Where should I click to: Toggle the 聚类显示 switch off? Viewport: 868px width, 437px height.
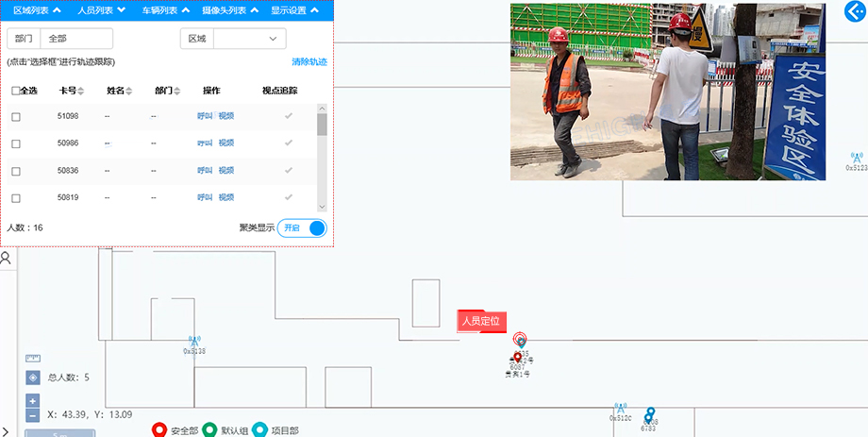click(303, 227)
